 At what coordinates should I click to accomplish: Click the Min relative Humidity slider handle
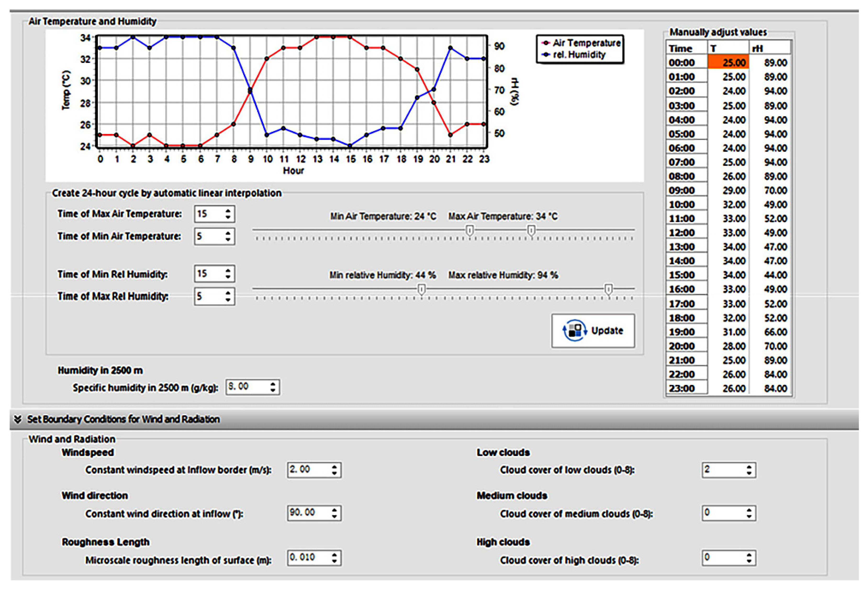[421, 289]
